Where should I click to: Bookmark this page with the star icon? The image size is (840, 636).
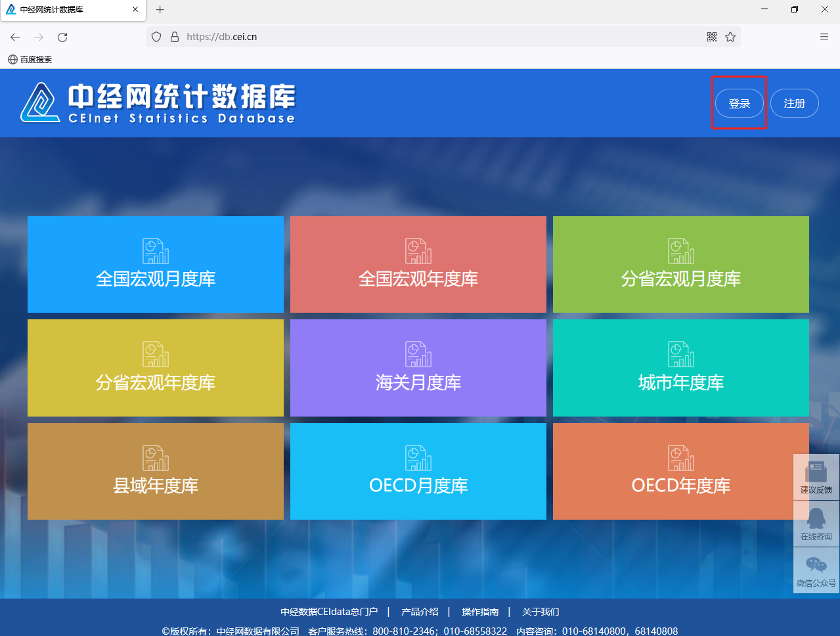(730, 37)
